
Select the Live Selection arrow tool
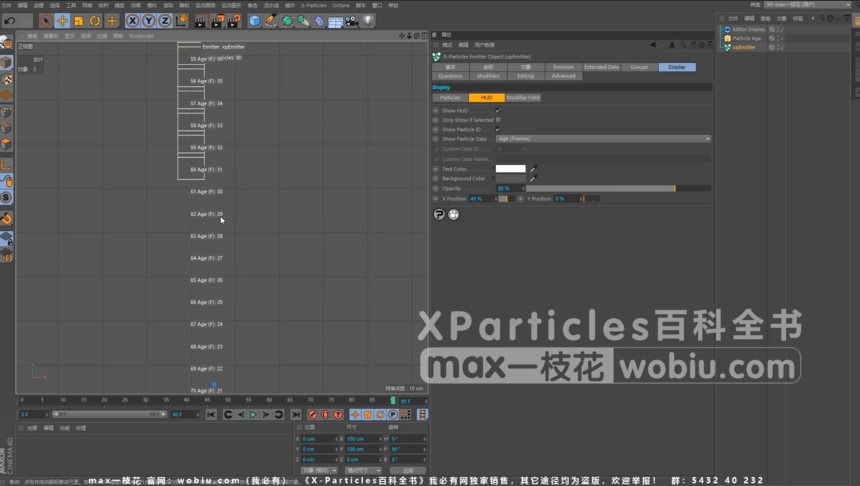click(46, 21)
